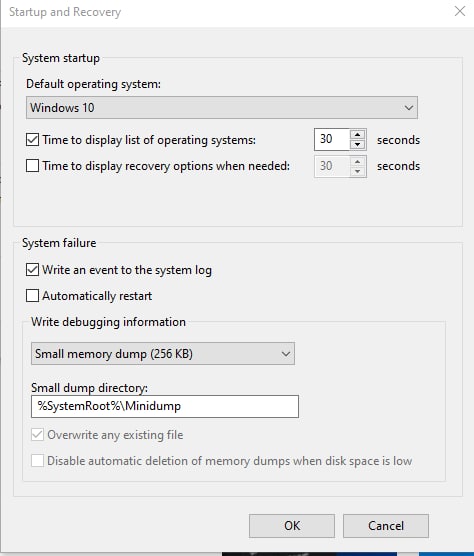Click Disable automatic deletion of memory dumps checkbox
Viewport: 474px width, 556px height.
tap(37, 461)
